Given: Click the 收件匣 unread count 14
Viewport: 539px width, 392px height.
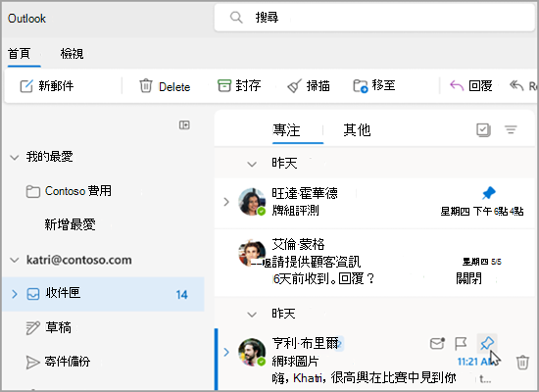Looking at the screenshot, I should click(x=182, y=295).
